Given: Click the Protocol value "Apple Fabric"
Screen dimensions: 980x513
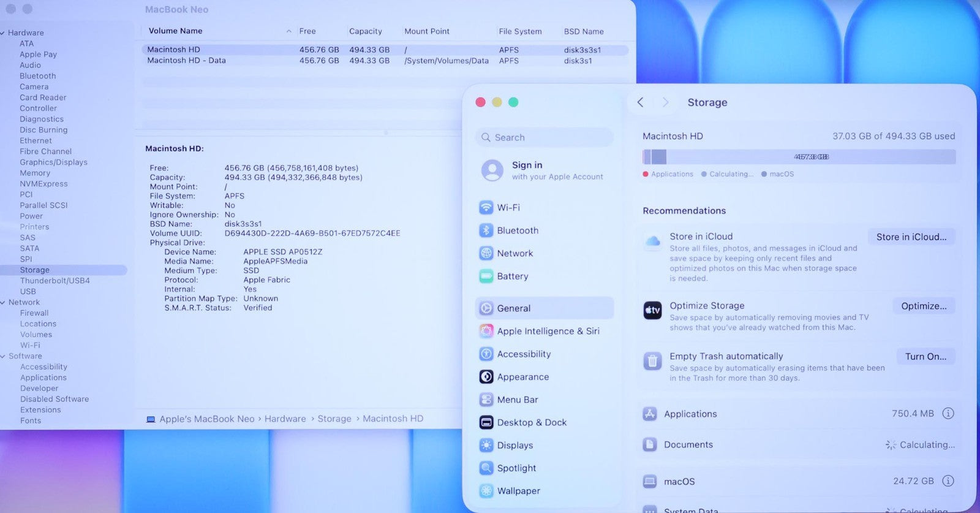Looking at the screenshot, I should coord(267,280).
